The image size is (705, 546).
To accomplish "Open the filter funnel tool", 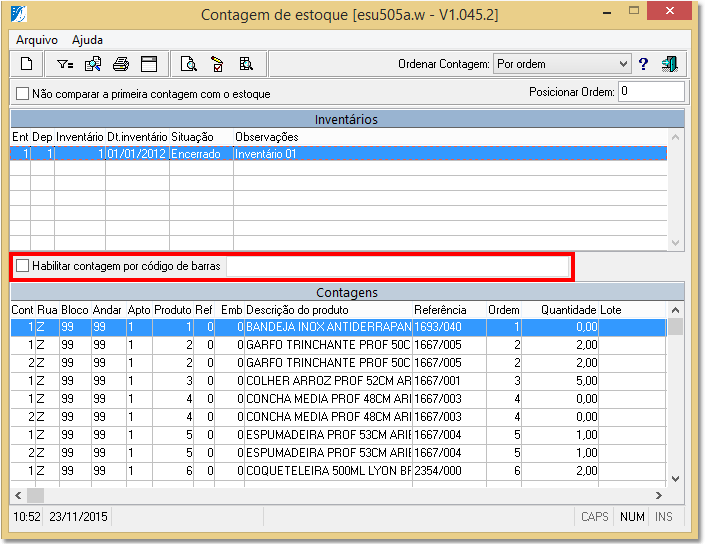I will (x=65, y=64).
